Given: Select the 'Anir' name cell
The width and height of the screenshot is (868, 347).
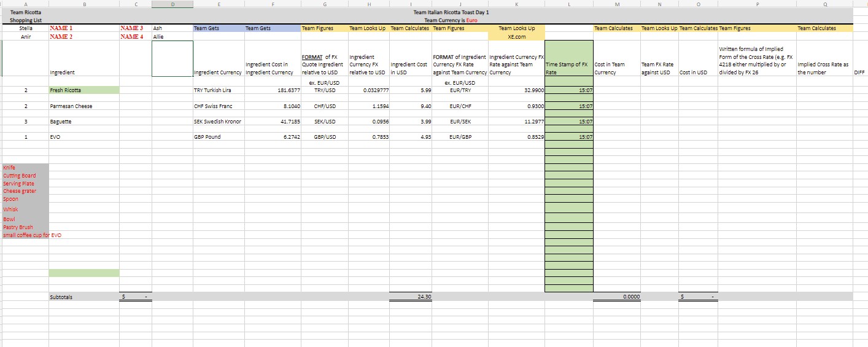Looking at the screenshot, I should (x=26, y=36).
